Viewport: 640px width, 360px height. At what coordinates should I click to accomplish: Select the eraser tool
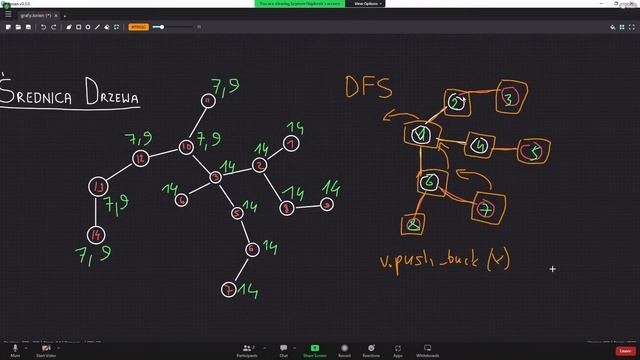pos(107,27)
